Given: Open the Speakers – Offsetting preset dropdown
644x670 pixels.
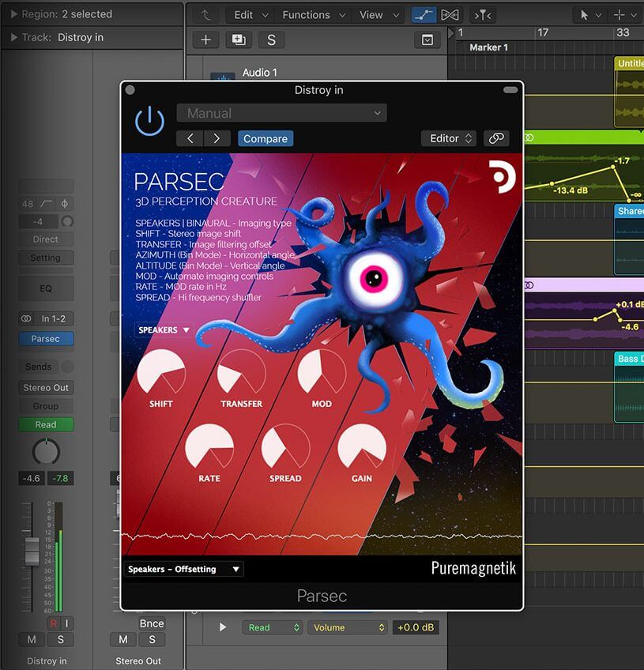Looking at the screenshot, I should (184, 569).
